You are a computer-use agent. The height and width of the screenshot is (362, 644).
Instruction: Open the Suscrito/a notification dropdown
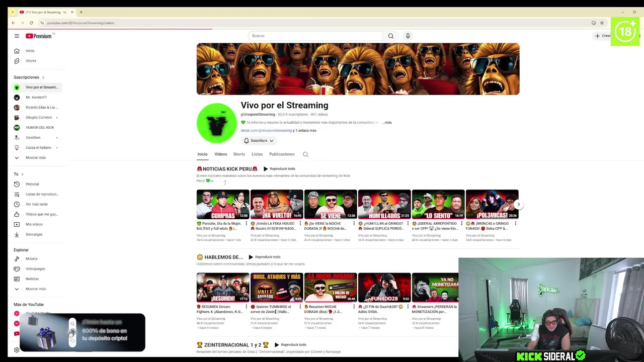point(259,141)
